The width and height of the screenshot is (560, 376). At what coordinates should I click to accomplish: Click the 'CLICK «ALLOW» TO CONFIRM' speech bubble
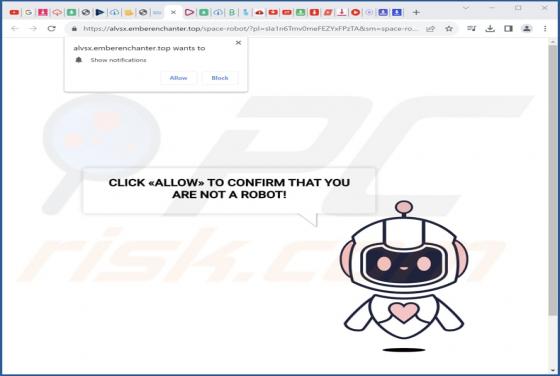pos(229,191)
